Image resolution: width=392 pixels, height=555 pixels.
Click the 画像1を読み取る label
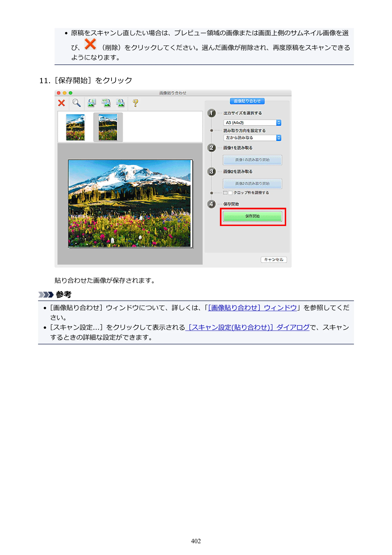pos(238,148)
